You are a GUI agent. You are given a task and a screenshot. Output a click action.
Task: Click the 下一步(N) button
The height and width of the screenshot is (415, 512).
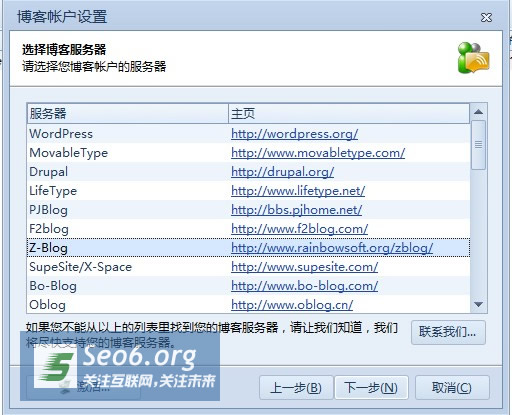click(371, 388)
